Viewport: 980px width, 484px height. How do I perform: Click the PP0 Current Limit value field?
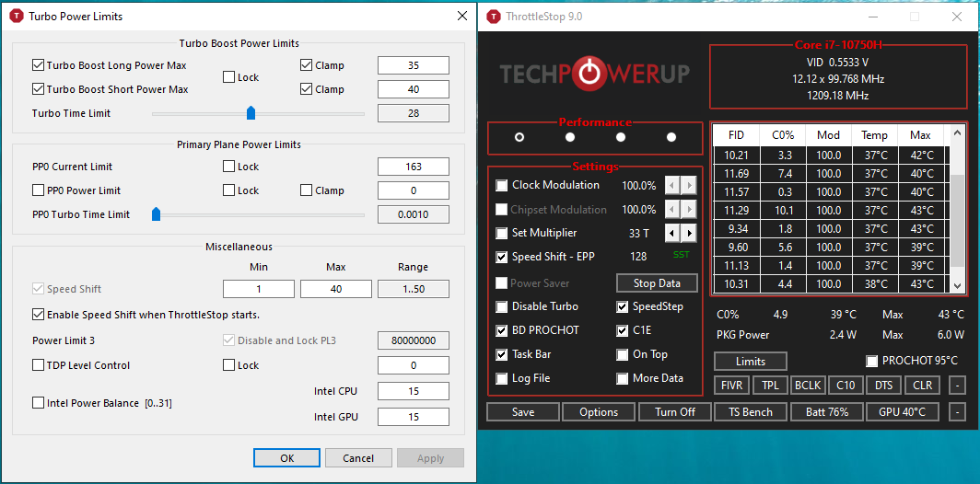pyautogui.click(x=413, y=167)
